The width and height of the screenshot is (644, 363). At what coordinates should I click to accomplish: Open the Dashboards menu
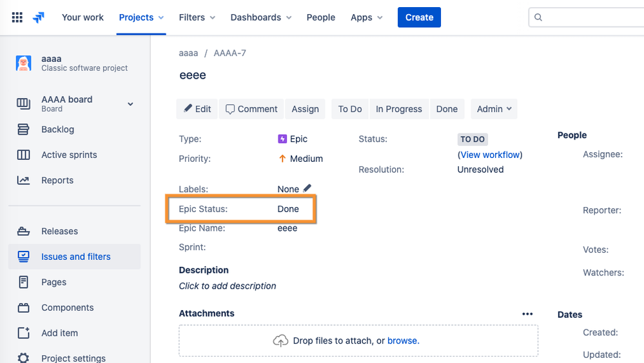coord(260,17)
